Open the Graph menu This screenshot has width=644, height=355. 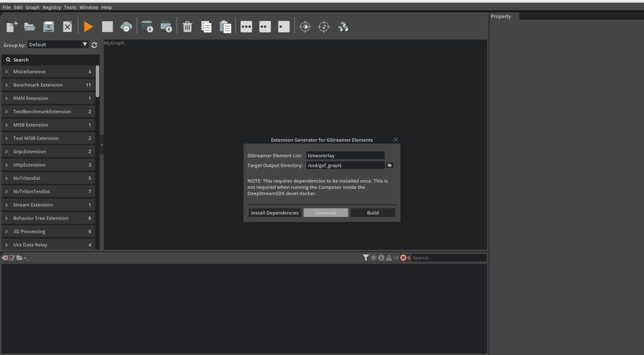[x=33, y=7]
